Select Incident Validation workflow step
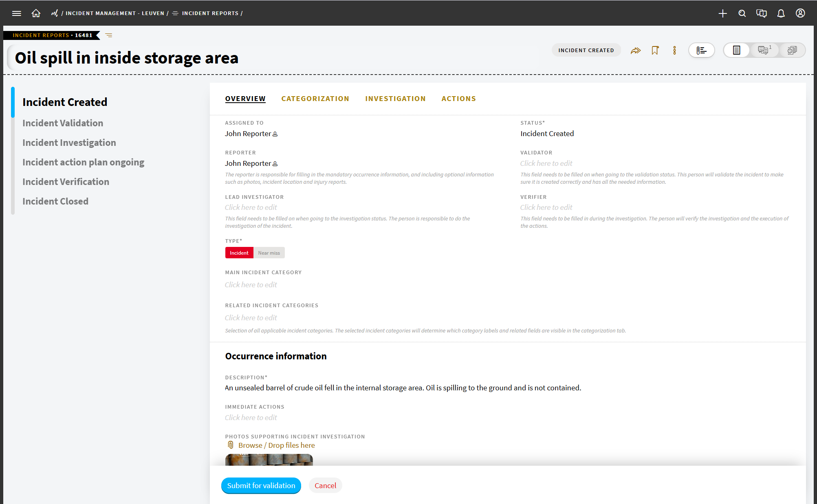Image resolution: width=817 pixels, height=504 pixels. (x=63, y=123)
